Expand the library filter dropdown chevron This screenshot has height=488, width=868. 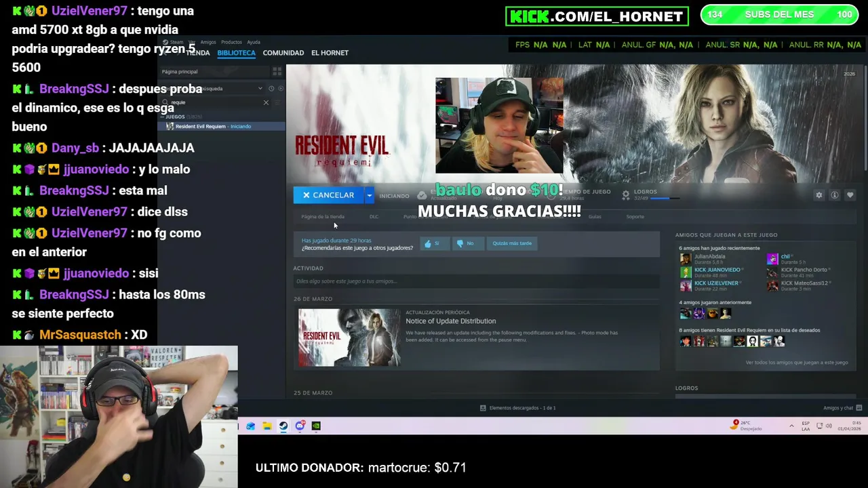tap(260, 89)
